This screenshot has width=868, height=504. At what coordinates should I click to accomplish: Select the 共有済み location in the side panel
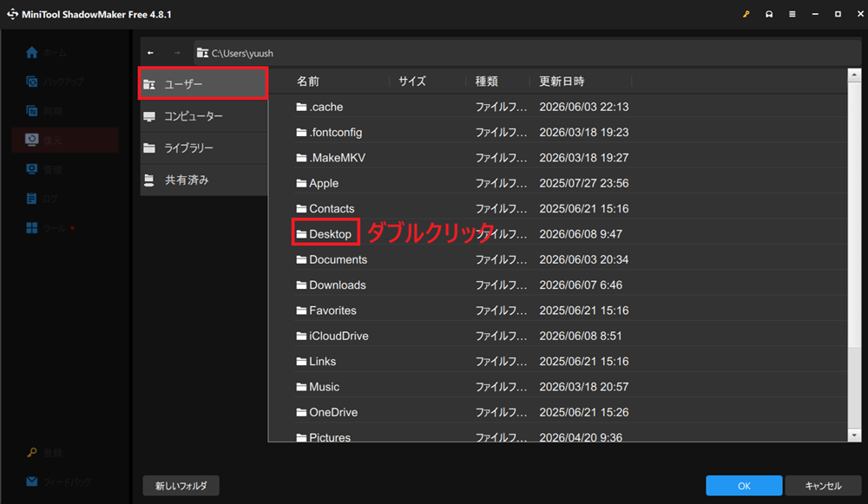(203, 180)
